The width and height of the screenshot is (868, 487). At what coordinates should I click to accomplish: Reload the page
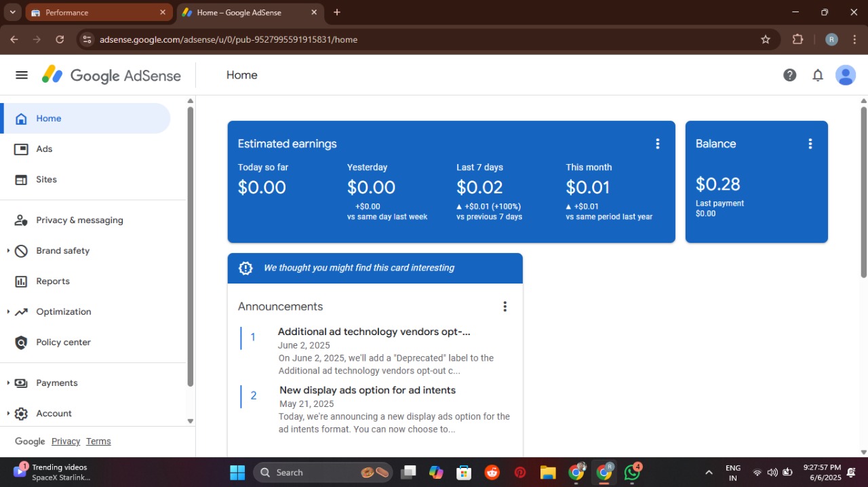click(60, 39)
